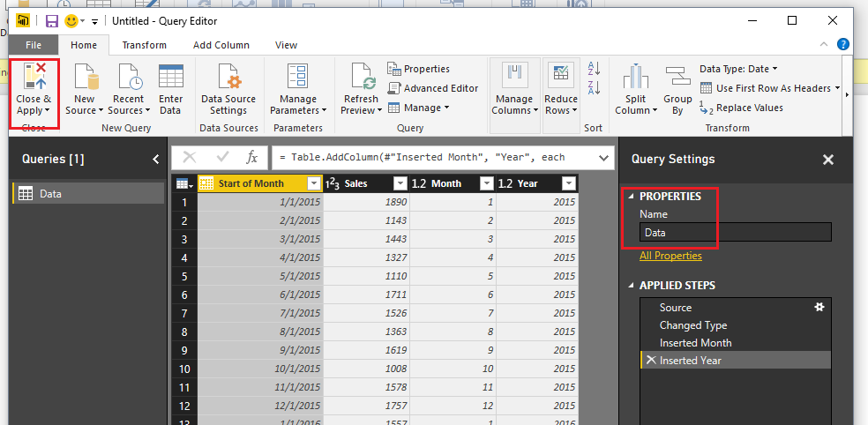Viewport: 868px width, 425px height.
Task: Click the smiley feedback icon
Action: tap(71, 21)
